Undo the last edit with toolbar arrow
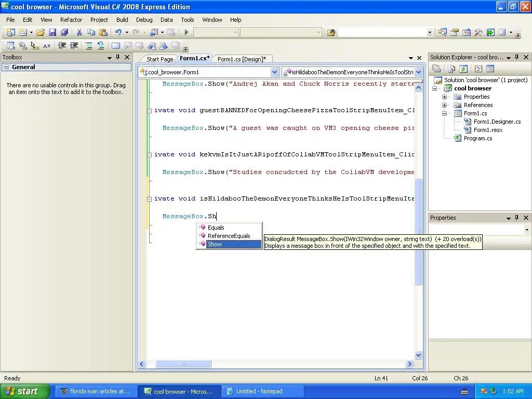The image size is (532, 399). click(118, 32)
